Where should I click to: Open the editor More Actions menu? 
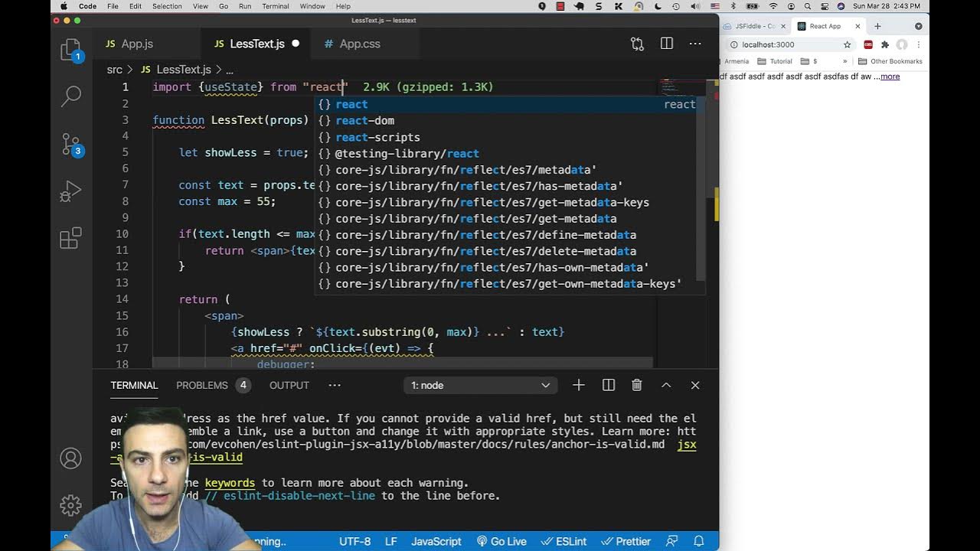pyautogui.click(x=695, y=44)
